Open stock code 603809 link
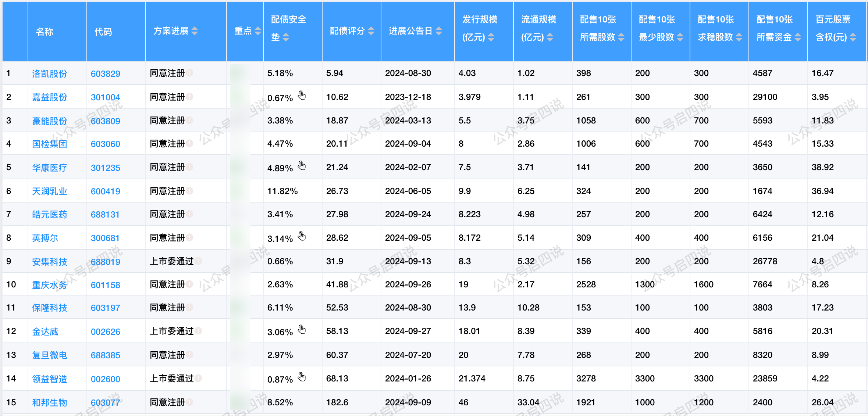 pos(105,121)
